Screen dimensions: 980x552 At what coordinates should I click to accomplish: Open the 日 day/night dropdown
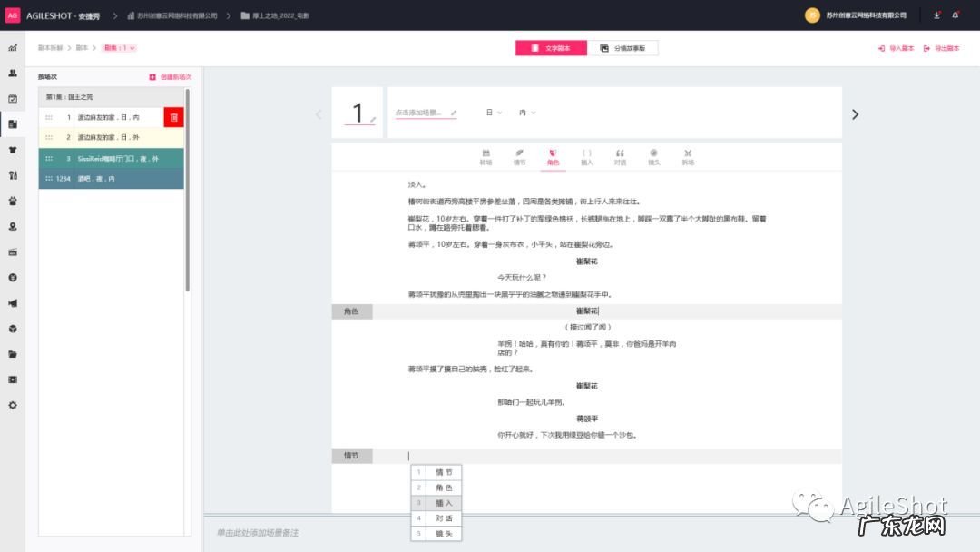click(x=493, y=113)
